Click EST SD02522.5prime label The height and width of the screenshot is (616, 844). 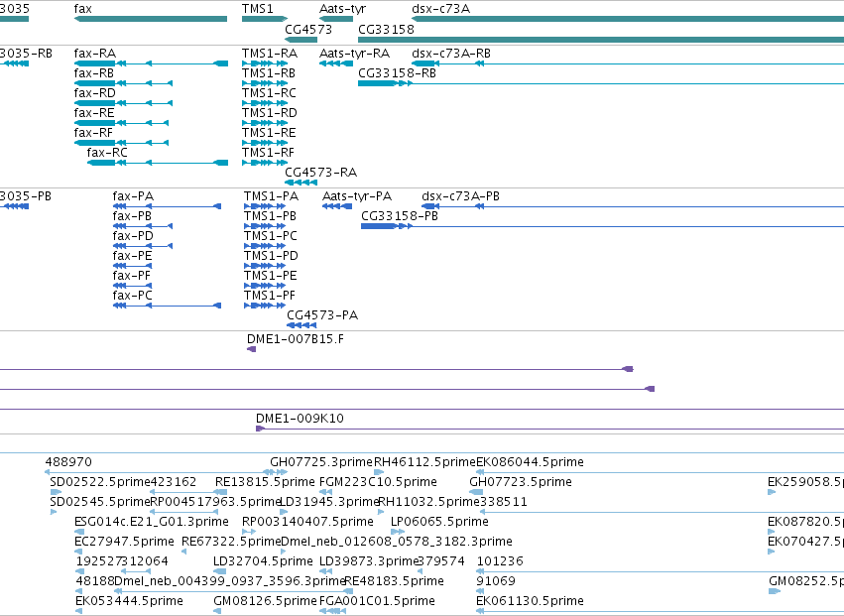pos(99,482)
